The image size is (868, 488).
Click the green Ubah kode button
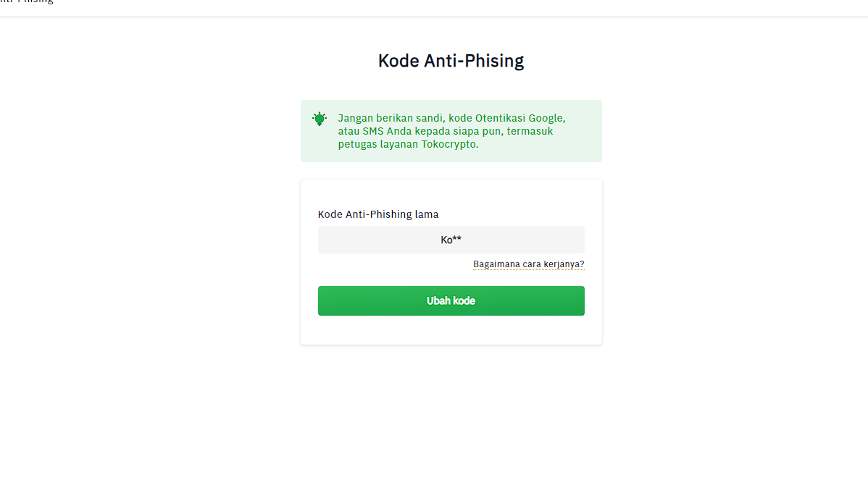pyautogui.click(x=451, y=301)
